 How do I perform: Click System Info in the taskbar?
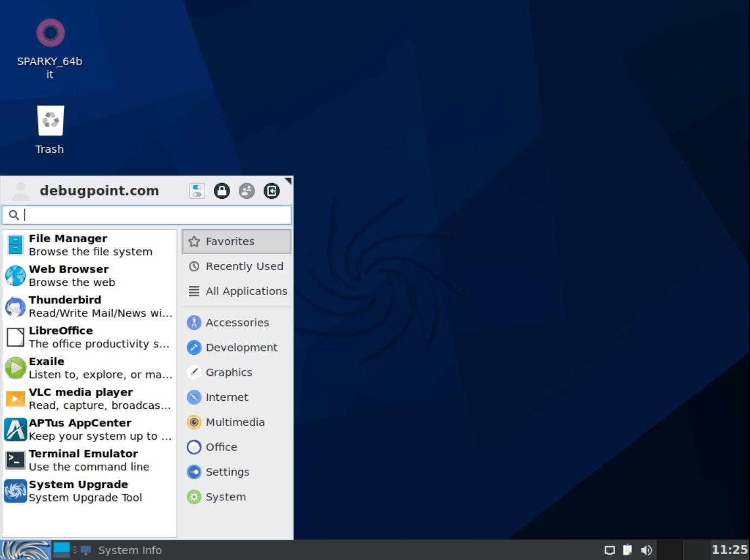129,550
